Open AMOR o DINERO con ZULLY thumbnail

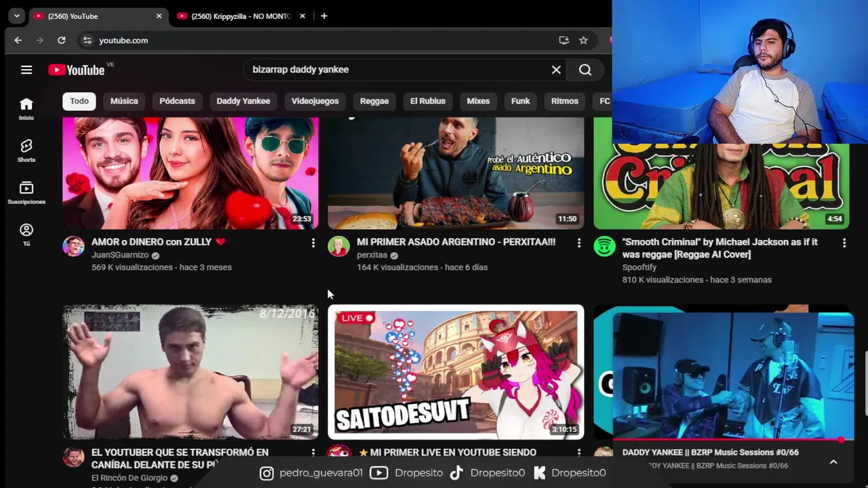(x=190, y=173)
